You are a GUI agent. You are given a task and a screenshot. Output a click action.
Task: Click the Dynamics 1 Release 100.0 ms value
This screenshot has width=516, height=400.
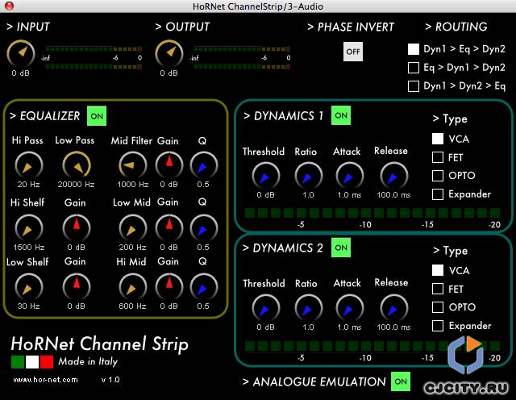pos(394,195)
